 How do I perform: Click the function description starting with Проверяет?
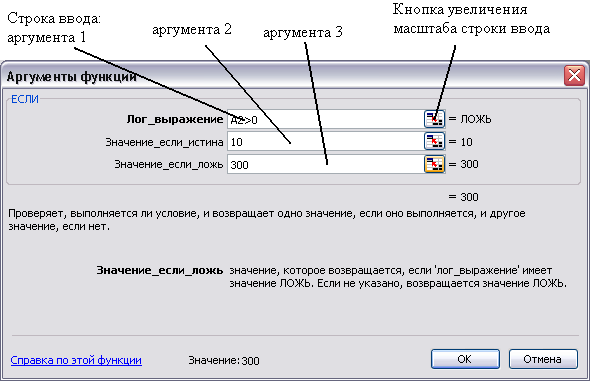coord(266,220)
